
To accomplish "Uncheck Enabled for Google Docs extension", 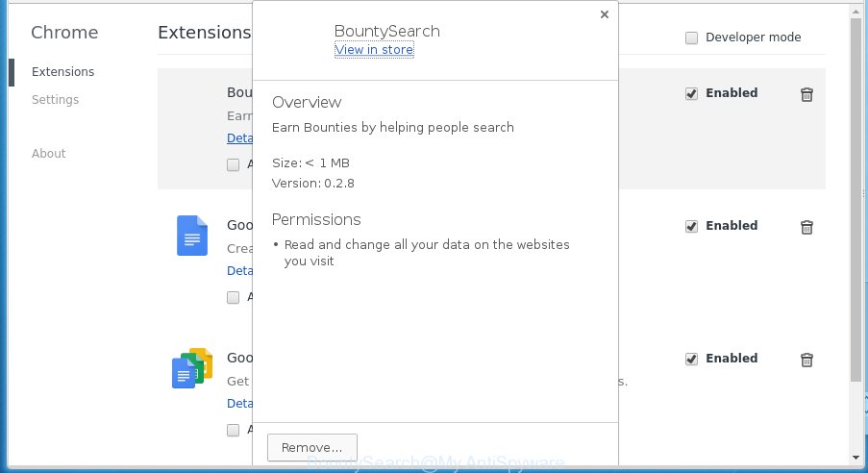I will pyautogui.click(x=691, y=226).
